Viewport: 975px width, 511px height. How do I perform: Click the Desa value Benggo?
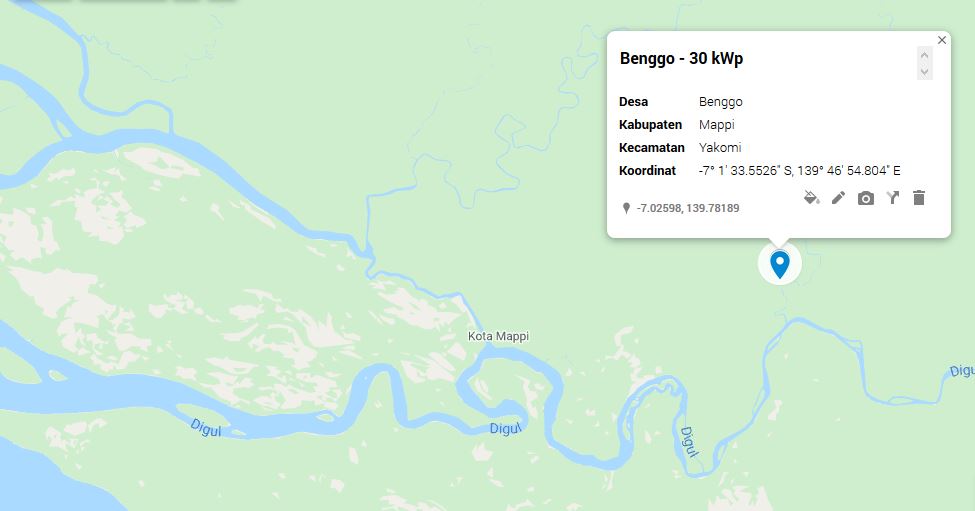721,102
